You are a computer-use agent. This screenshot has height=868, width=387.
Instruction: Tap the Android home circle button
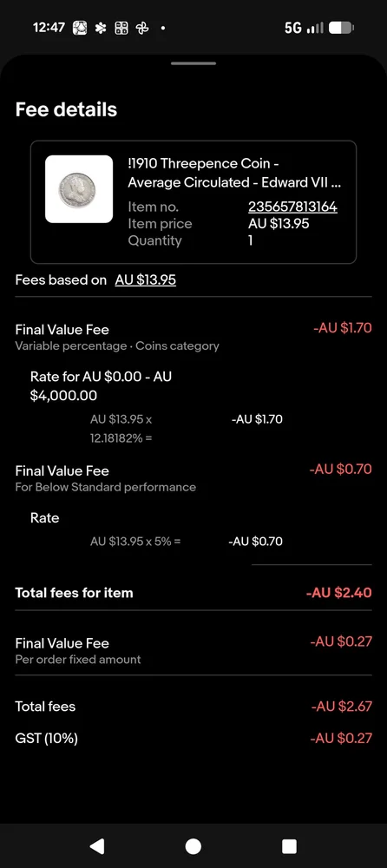[x=193, y=845]
